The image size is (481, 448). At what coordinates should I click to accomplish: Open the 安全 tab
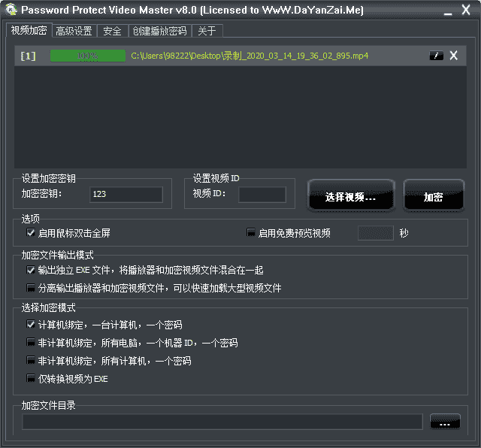tap(112, 31)
